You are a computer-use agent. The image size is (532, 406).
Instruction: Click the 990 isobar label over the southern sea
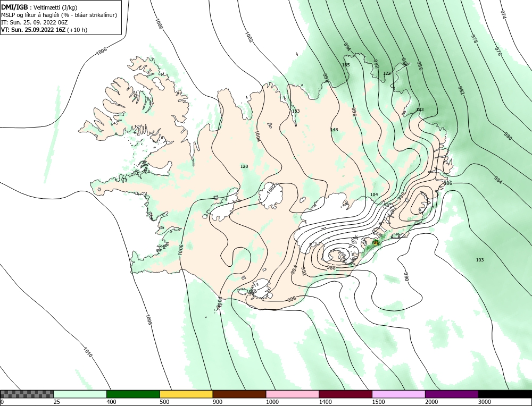(407, 276)
